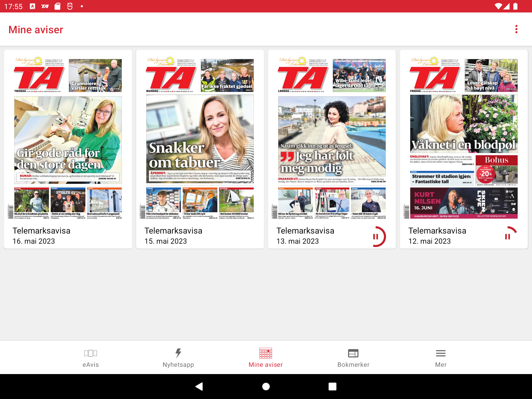532x399 pixels.
Task: Pause download of 13. mai 2023 issue
Action: (x=376, y=236)
